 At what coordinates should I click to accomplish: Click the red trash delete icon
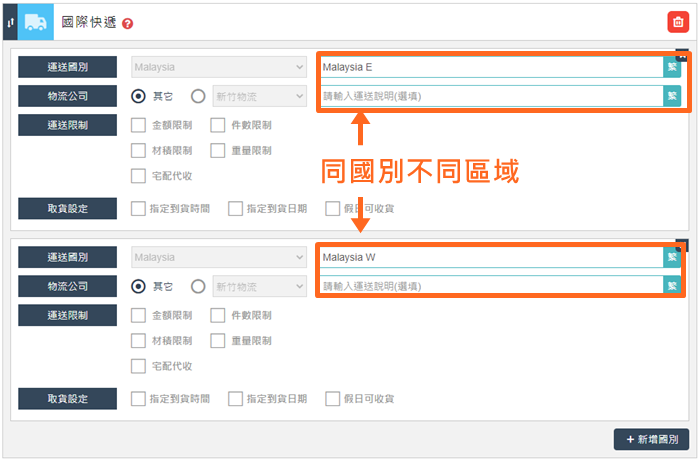678,22
